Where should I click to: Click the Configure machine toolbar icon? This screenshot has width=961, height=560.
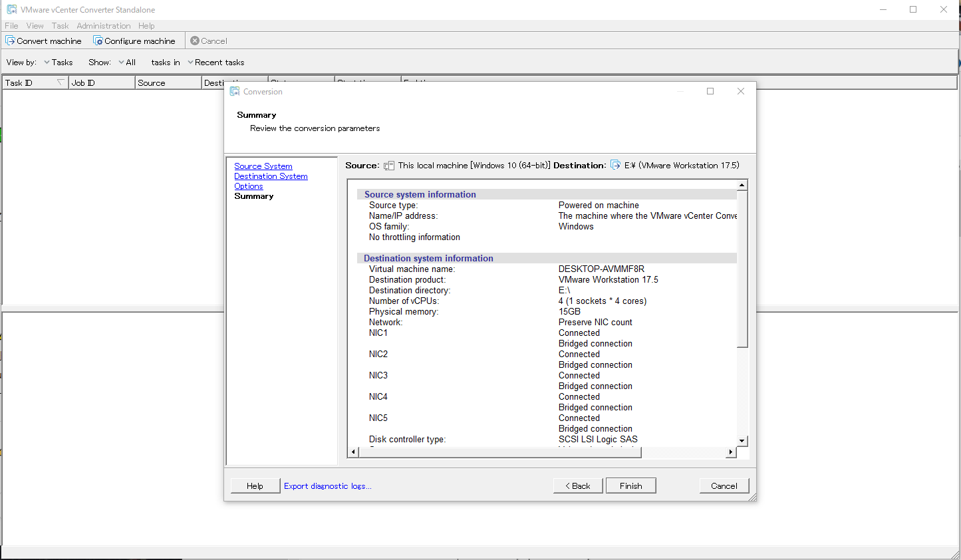pos(98,41)
